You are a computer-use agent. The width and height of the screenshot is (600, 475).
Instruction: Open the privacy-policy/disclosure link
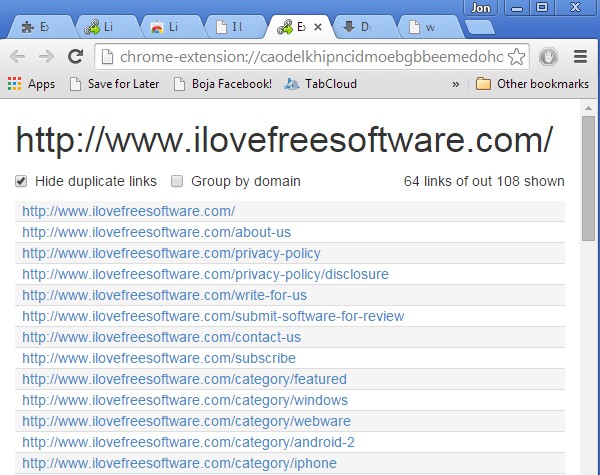click(x=205, y=274)
